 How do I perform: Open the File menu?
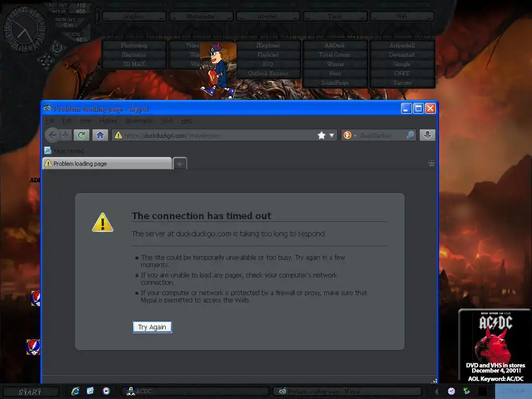(x=50, y=121)
